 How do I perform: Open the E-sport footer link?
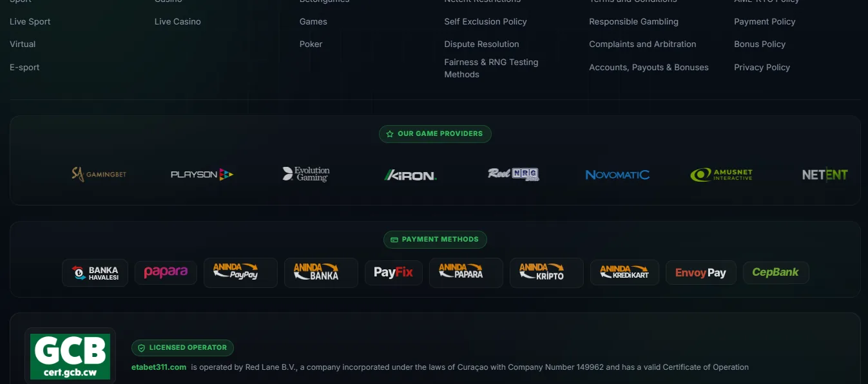point(24,68)
